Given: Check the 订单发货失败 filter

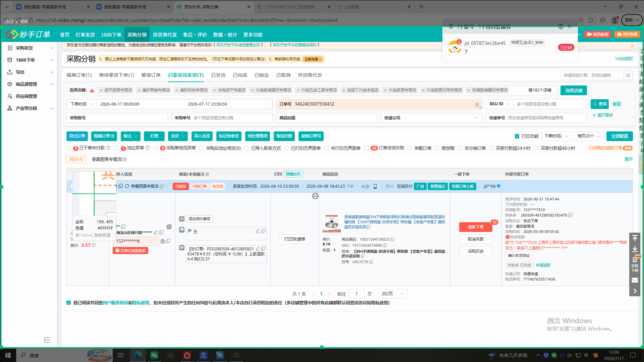Looking at the screenshot, I should coord(366,148).
